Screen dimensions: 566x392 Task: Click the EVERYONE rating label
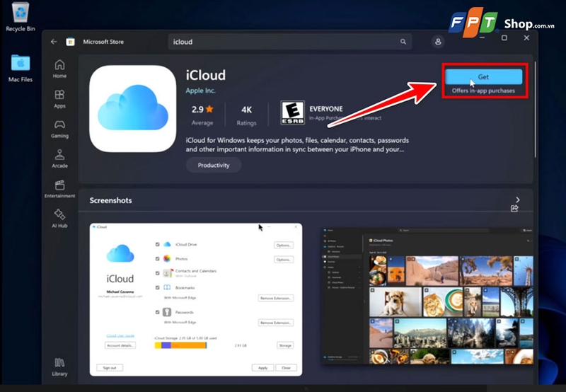(326, 109)
